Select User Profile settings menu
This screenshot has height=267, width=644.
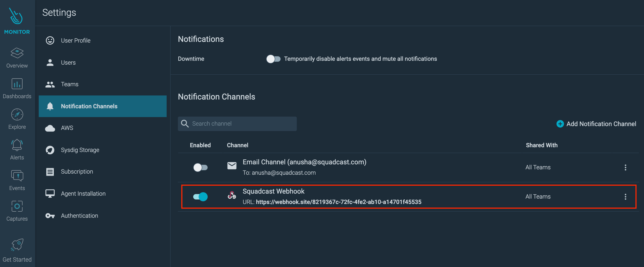[103, 41]
